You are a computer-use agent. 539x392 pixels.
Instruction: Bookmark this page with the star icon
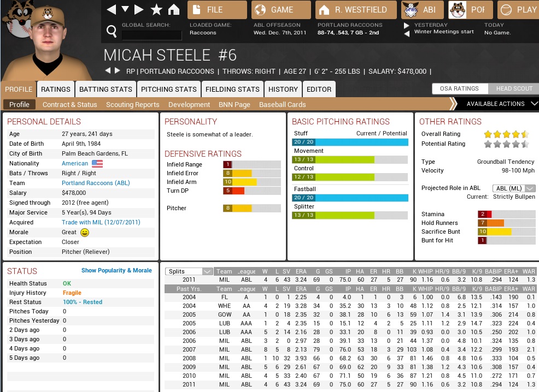[156, 10]
